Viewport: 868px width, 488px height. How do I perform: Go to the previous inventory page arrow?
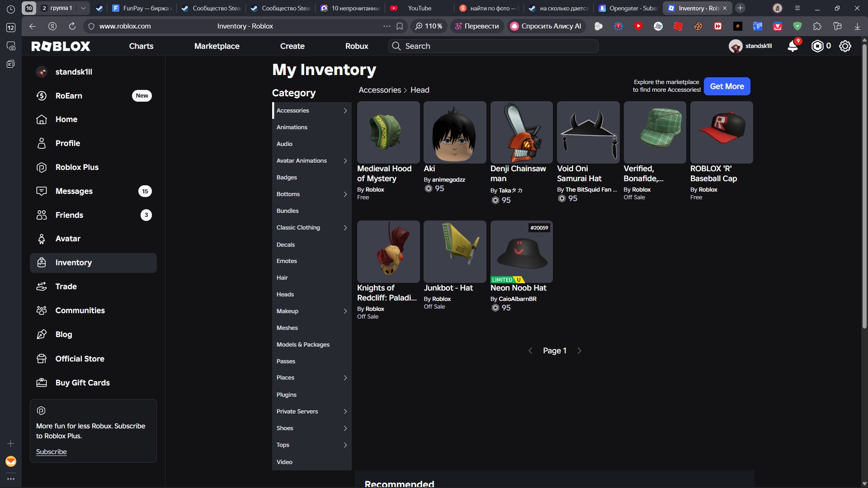coord(530,351)
